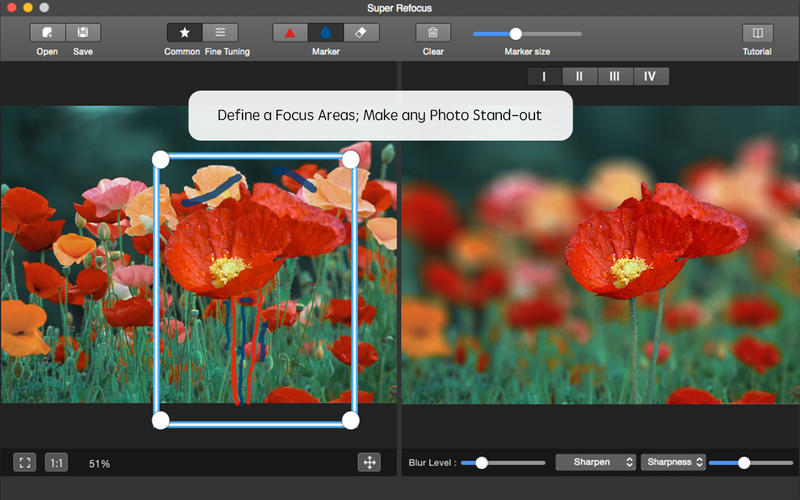This screenshot has width=800, height=500.
Task: Select the red foreground marker
Action: tap(290, 33)
